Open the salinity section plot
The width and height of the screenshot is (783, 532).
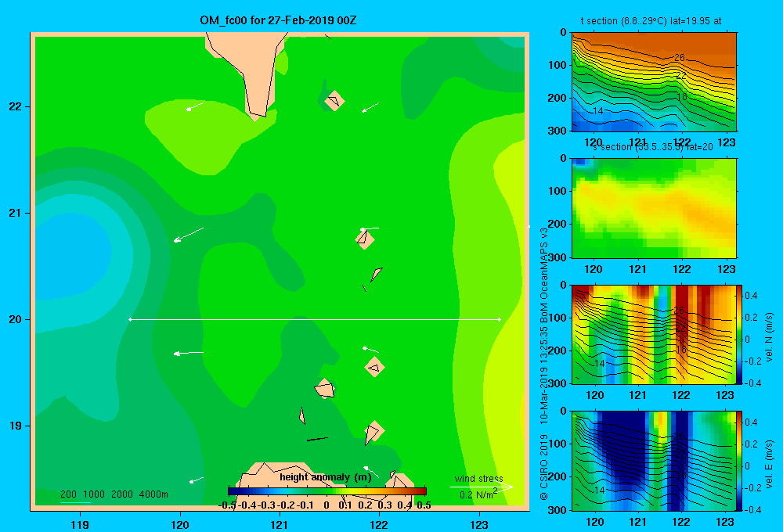[x=654, y=208]
